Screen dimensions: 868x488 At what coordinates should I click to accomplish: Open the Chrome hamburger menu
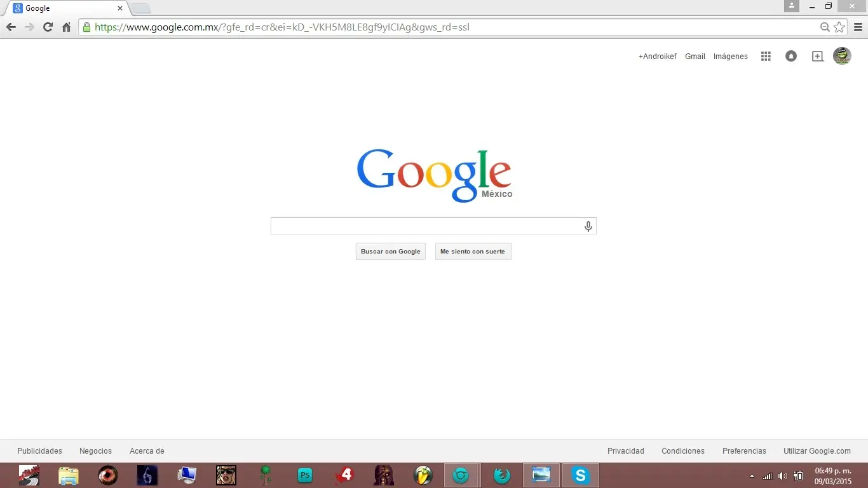(x=858, y=27)
